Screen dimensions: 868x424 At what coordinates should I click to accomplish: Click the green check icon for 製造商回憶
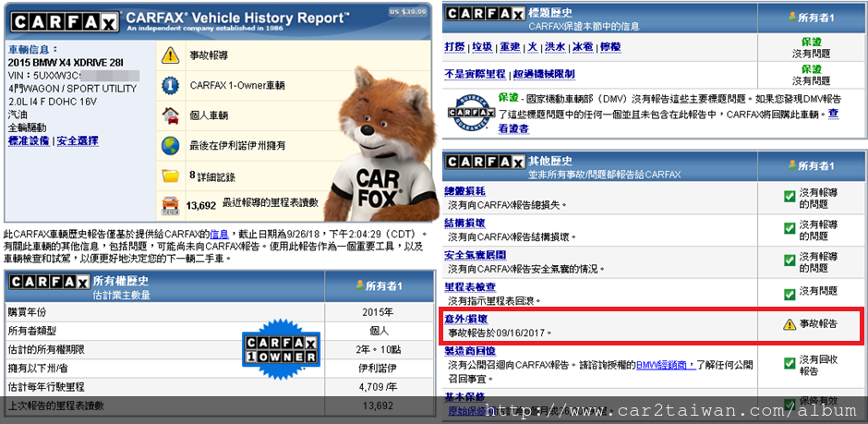[x=790, y=364]
